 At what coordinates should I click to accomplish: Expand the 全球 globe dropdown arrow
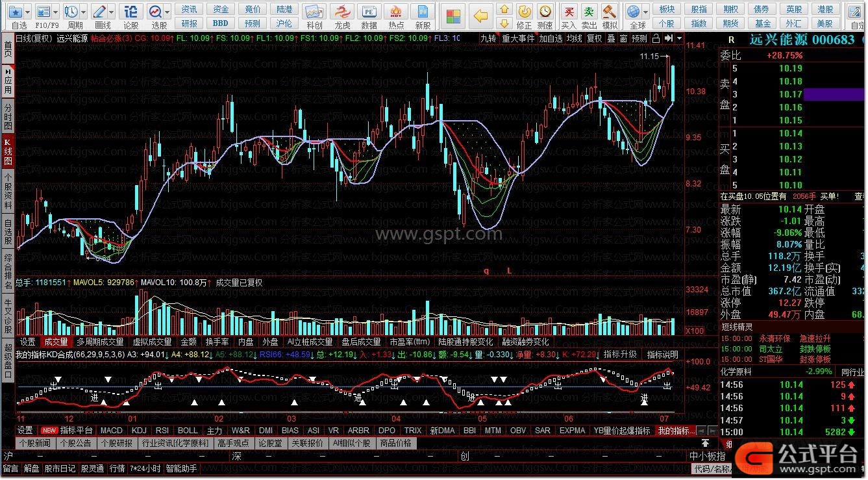pyautogui.click(x=646, y=12)
